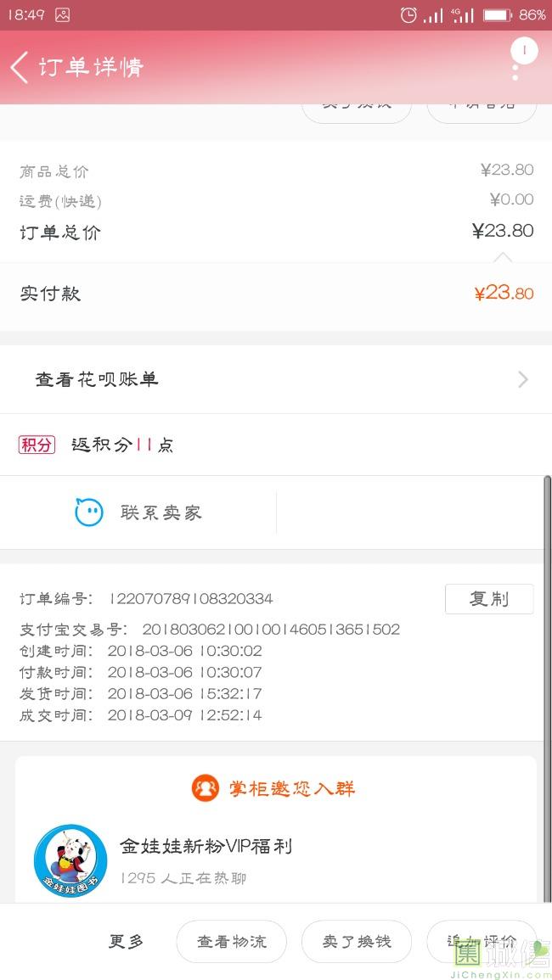Tap 联系卖家 to contact seller
The width and height of the screenshot is (552, 980).
click(161, 512)
